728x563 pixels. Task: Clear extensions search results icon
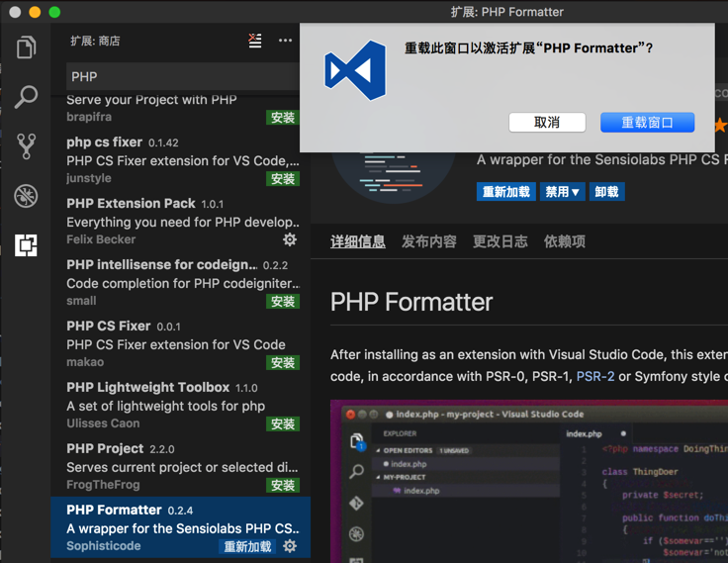click(x=254, y=41)
